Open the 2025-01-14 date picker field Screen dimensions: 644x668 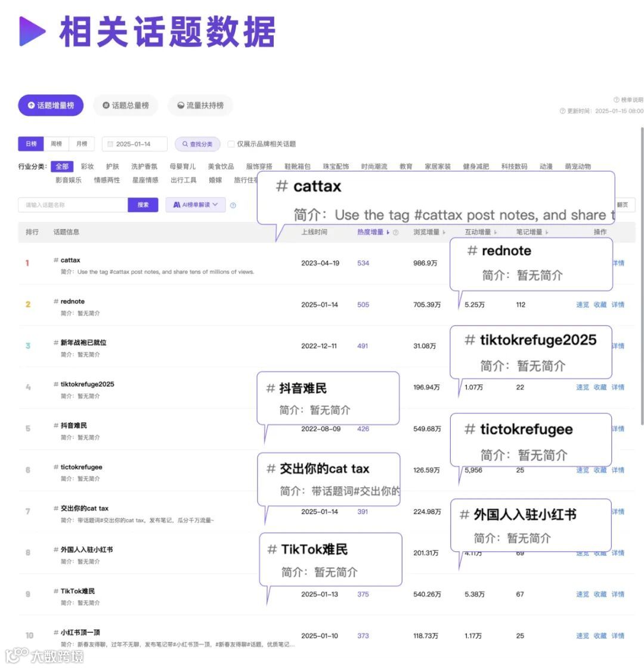[135, 144]
